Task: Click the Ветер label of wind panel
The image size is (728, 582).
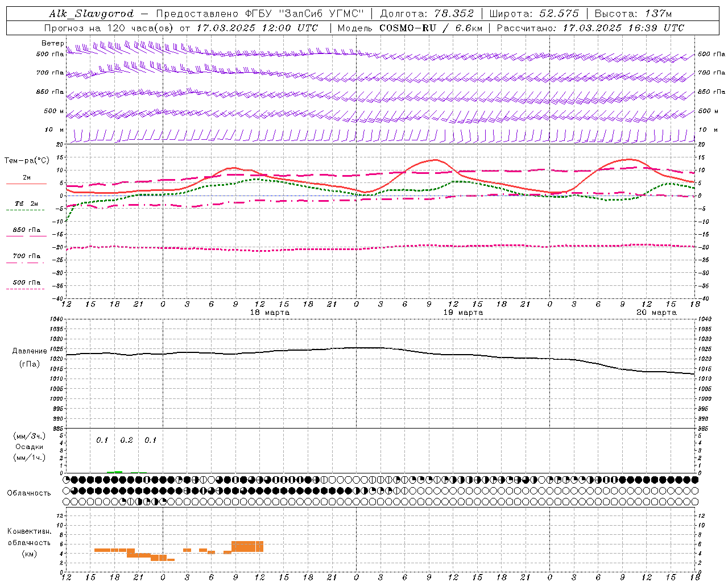Action: tap(52, 43)
